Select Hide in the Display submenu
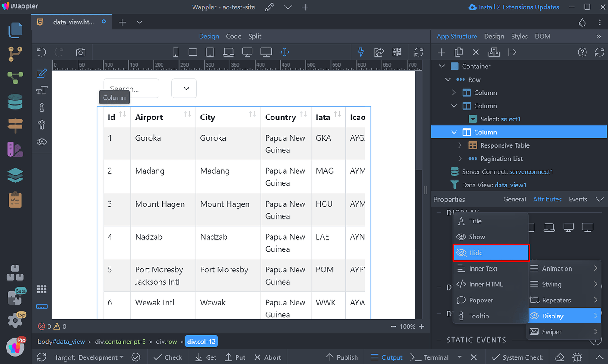The width and height of the screenshot is (608, 364). coord(491,253)
